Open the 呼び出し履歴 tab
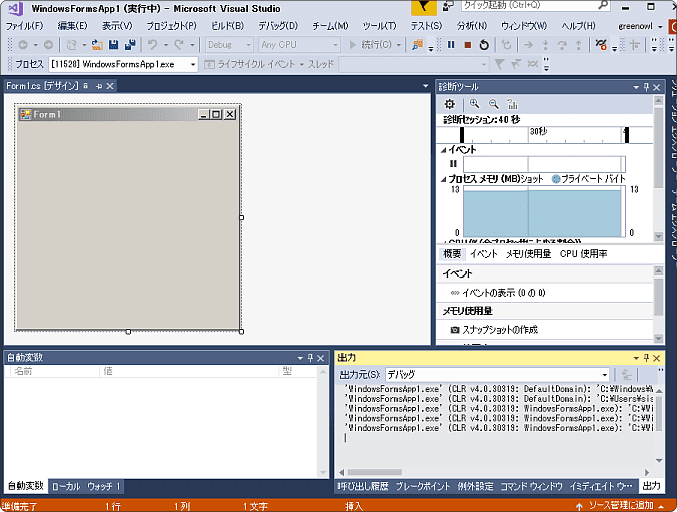 pyautogui.click(x=363, y=487)
